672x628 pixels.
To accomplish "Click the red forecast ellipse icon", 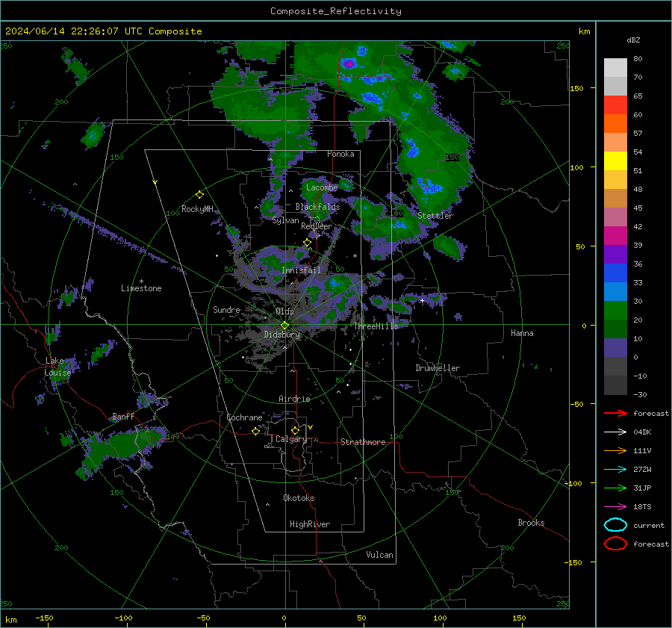I will click(x=615, y=544).
